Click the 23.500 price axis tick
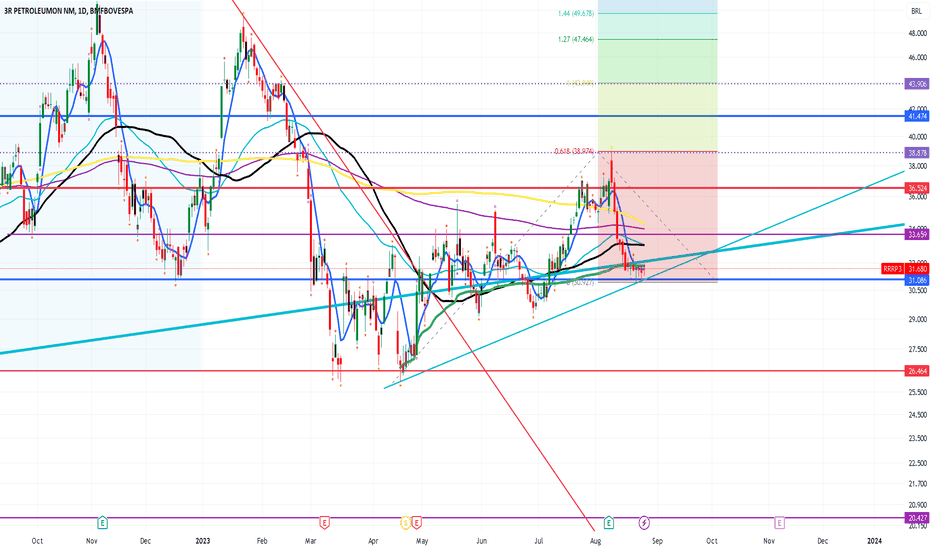The height and width of the screenshot is (550, 932). tap(917, 438)
